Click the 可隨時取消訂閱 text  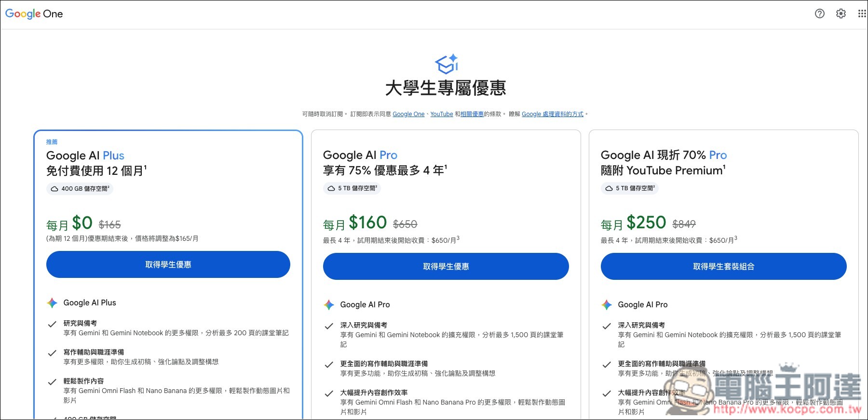[x=323, y=114]
